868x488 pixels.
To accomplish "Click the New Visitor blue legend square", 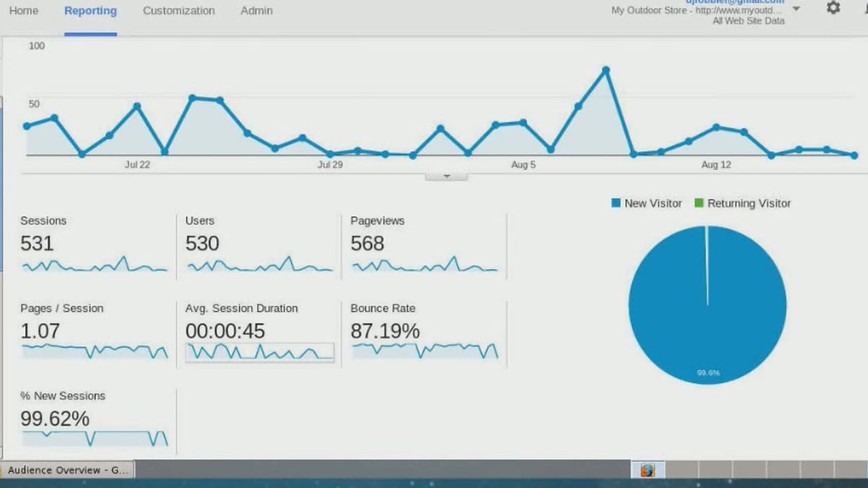I will [616, 203].
